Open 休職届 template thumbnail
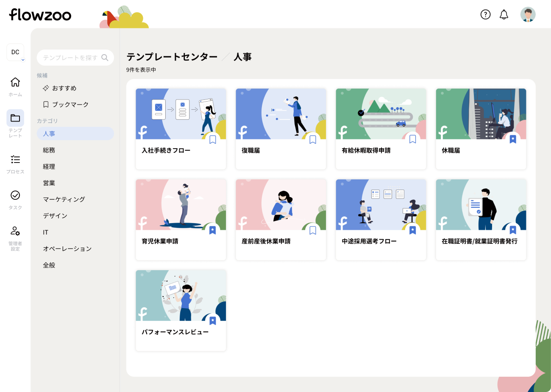This screenshot has height=392, width=551. 481,114
